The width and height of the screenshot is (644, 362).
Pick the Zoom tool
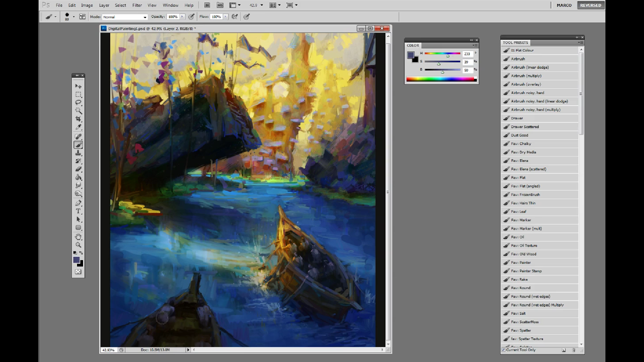pyautogui.click(x=78, y=245)
